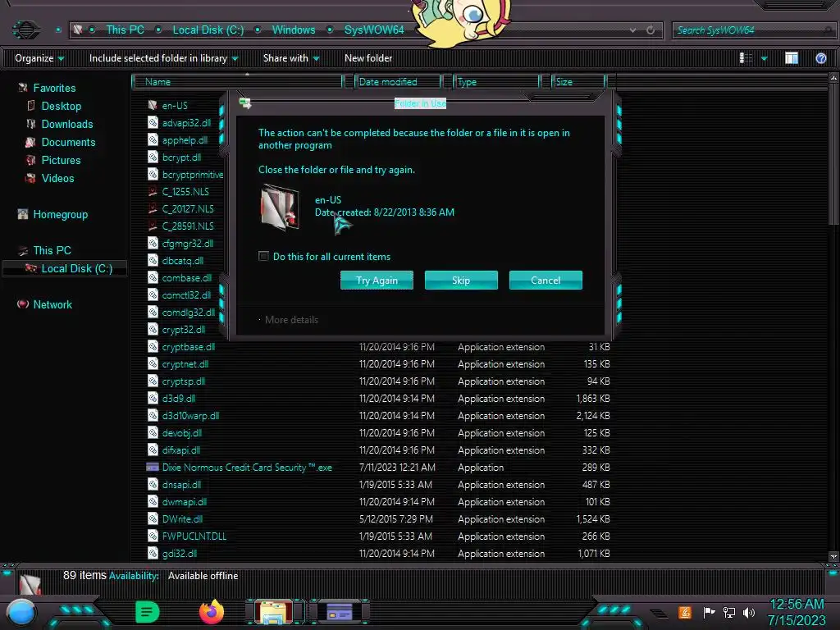Open Desktop in Favorites
Viewport: 840px width, 630px height.
(x=61, y=106)
